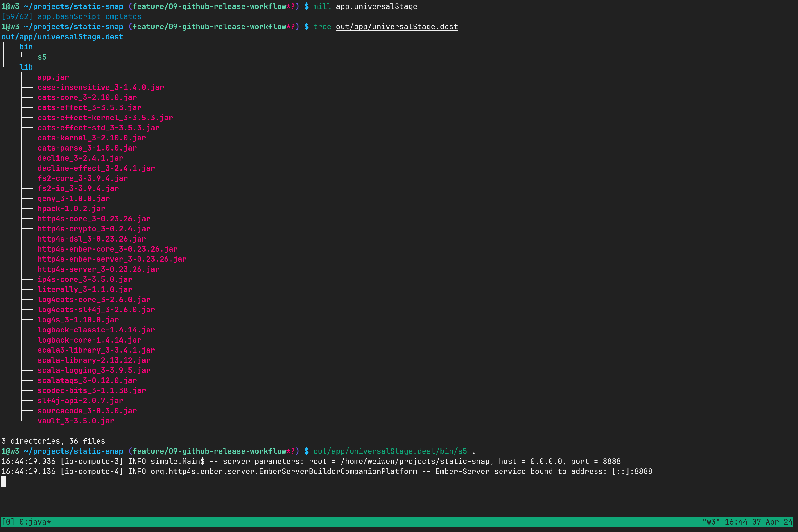This screenshot has width=798, height=532.
Task: Click the terminal cursor block
Action: 4,481
